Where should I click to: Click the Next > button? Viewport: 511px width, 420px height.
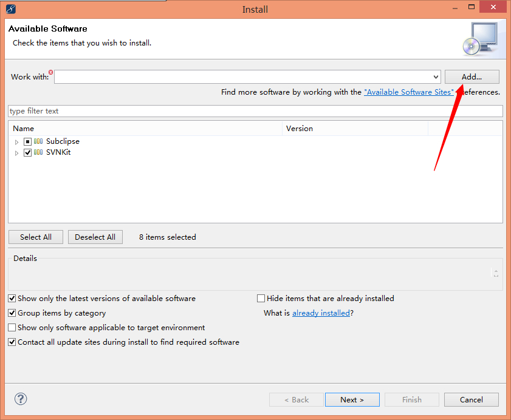click(352, 399)
